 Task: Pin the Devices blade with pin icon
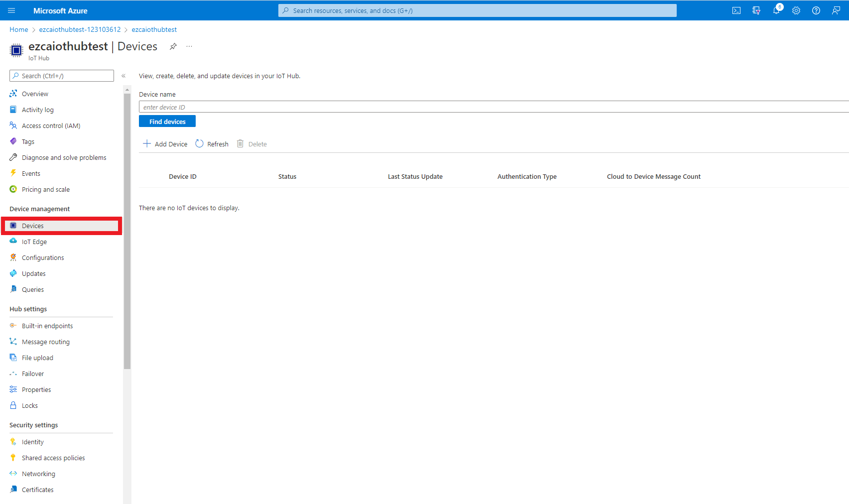173,46
